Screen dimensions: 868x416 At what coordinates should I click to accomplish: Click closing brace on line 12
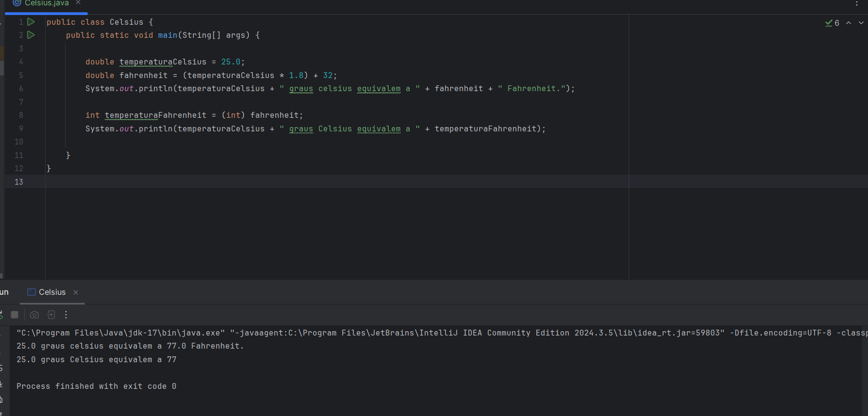(49, 169)
